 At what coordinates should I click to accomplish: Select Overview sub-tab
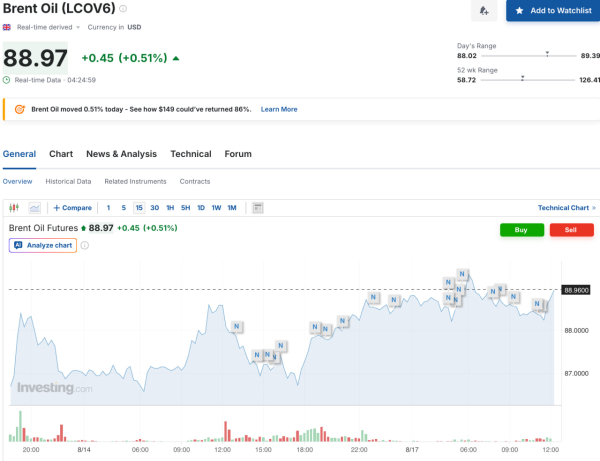click(x=18, y=181)
